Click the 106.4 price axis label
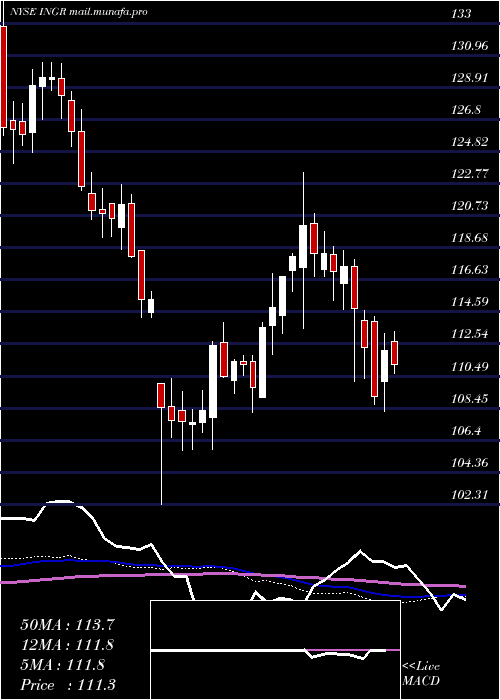The width and height of the screenshot is (500, 700). (x=467, y=431)
